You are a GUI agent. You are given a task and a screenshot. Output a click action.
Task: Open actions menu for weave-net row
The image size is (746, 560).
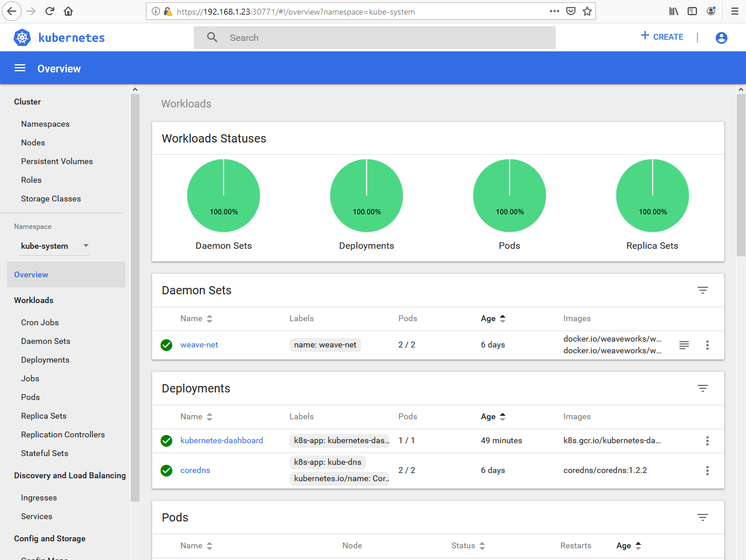click(x=707, y=345)
